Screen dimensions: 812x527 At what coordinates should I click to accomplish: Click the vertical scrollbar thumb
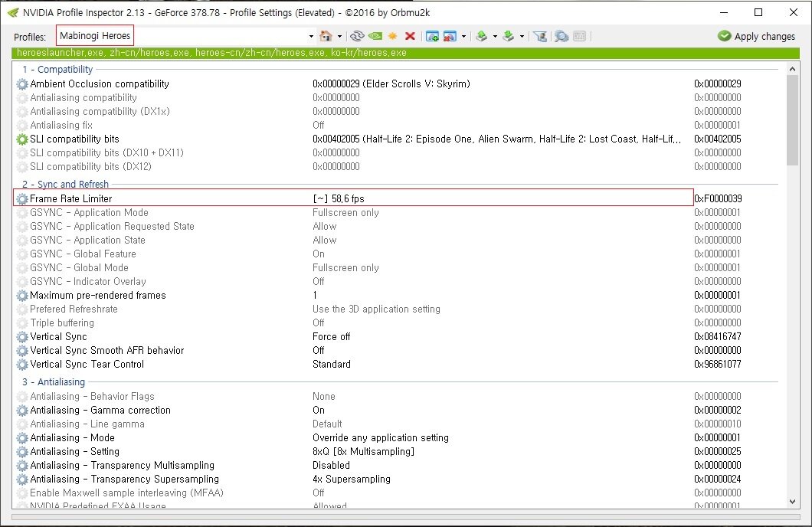pos(792,120)
